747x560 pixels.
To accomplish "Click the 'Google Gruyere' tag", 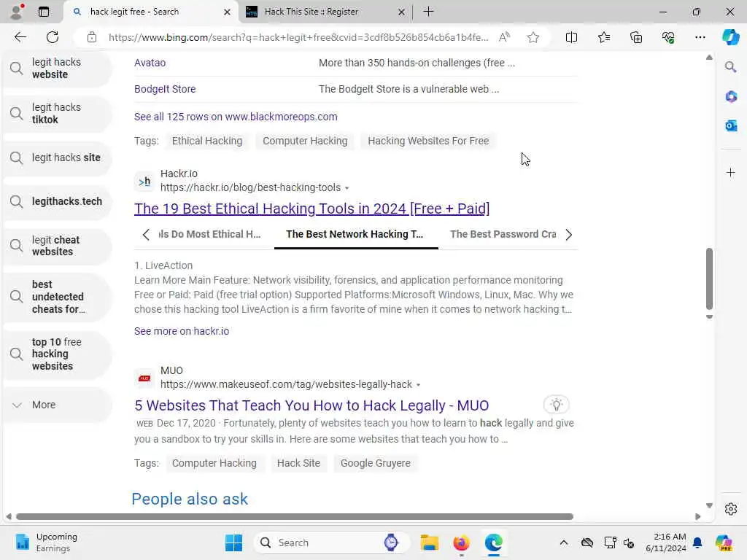I will click(x=376, y=463).
